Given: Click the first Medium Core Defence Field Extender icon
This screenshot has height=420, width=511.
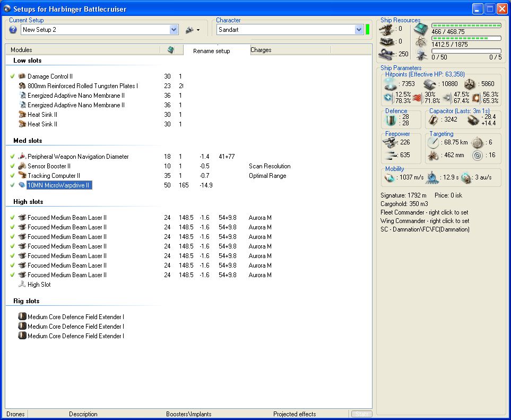Looking at the screenshot, I should coord(22,316).
